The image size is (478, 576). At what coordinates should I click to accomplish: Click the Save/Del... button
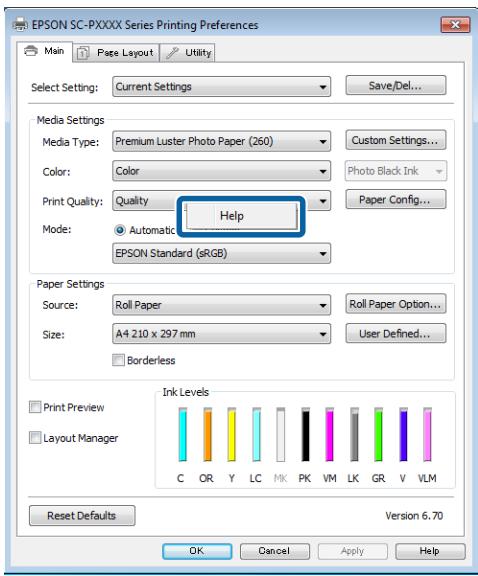tap(396, 86)
